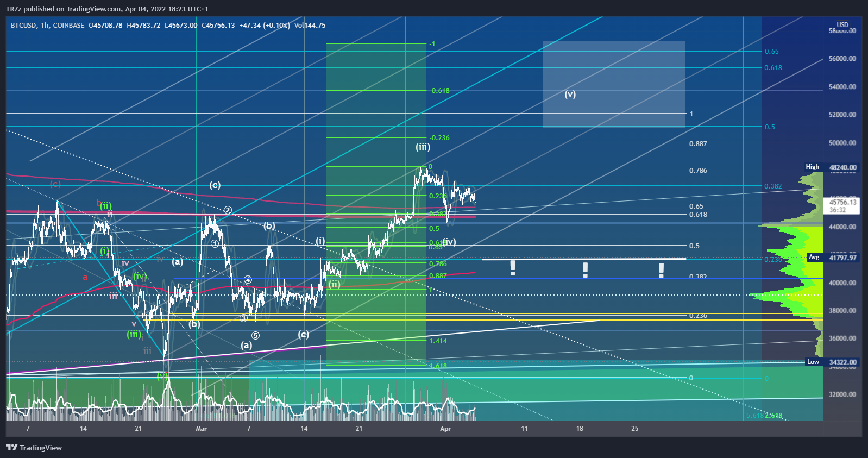Click the TR7z published on TradingView.com header

pyautogui.click(x=107, y=9)
